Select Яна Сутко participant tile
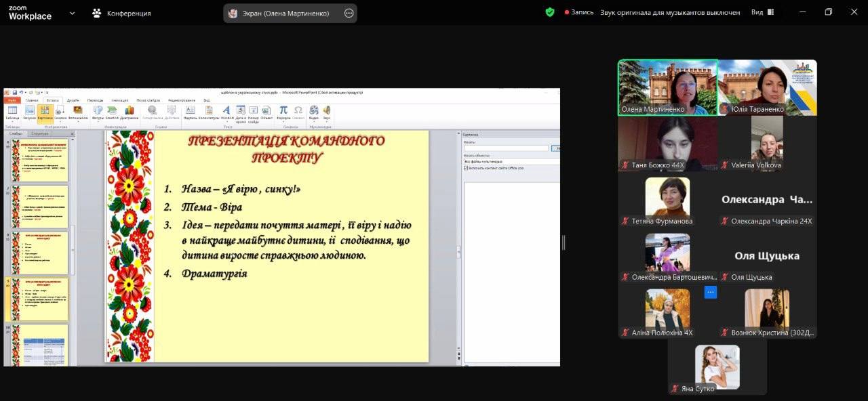 click(x=717, y=367)
